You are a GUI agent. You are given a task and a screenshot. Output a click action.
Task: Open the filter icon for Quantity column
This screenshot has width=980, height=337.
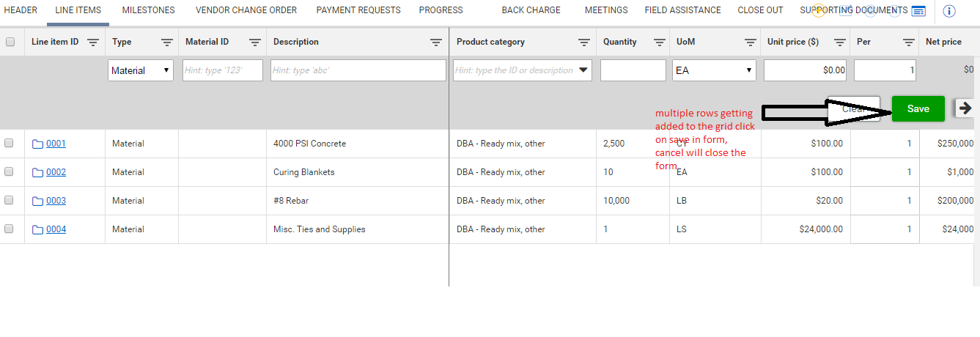660,42
